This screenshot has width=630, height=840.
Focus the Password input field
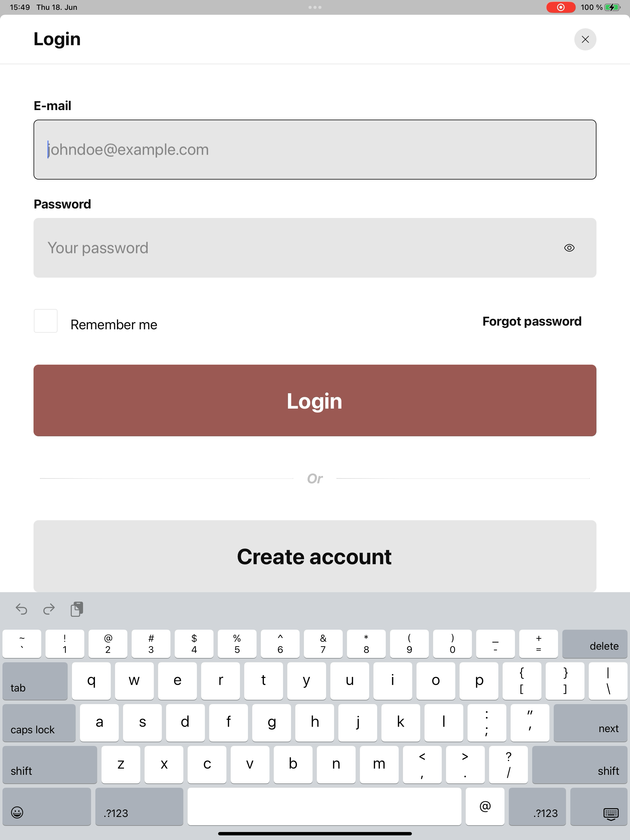tap(315, 248)
